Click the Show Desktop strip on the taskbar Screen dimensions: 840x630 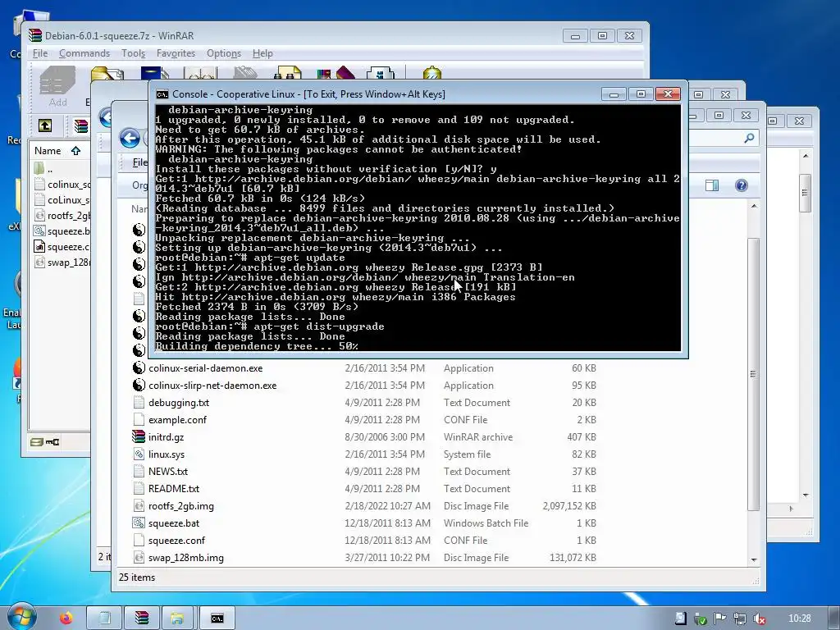click(x=836, y=619)
